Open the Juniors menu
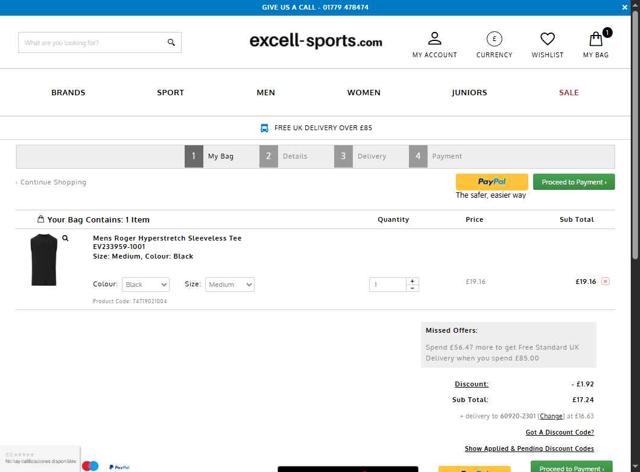Screen dimensions: 640x472 (469, 93)
